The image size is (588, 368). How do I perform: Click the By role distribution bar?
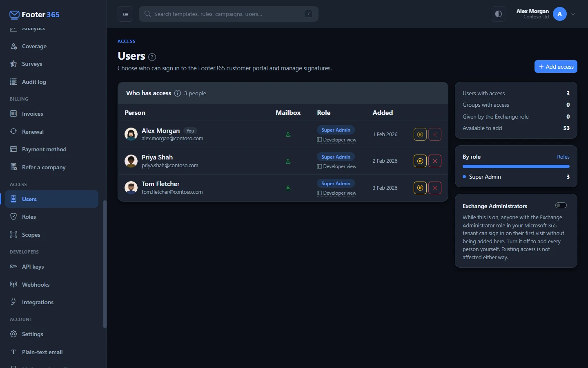516,166
